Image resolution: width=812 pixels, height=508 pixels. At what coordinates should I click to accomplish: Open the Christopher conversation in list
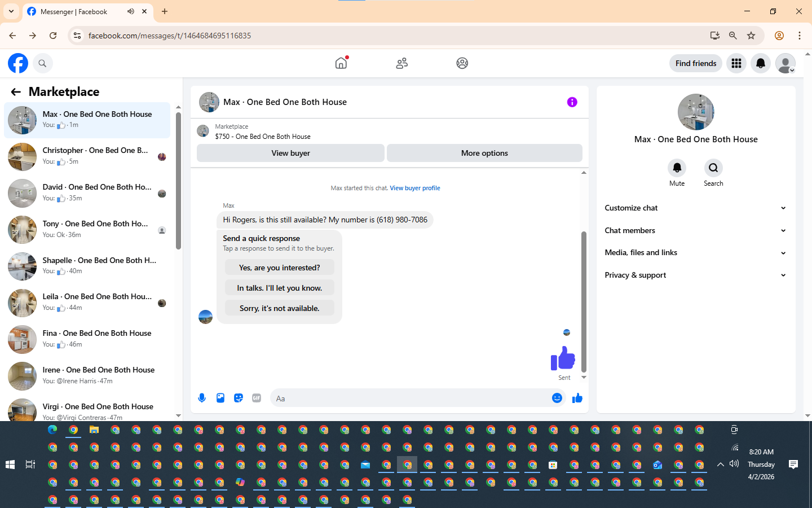click(87, 156)
